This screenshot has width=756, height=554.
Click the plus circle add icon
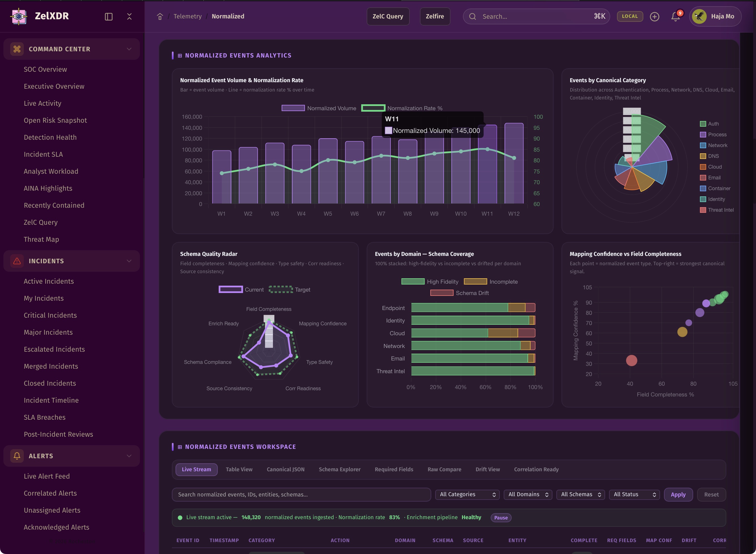[x=654, y=16]
